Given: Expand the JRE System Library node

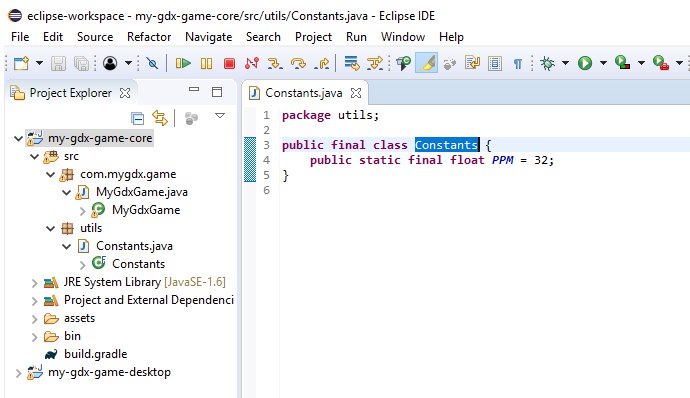Looking at the screenshot, I should coord(35,283).
